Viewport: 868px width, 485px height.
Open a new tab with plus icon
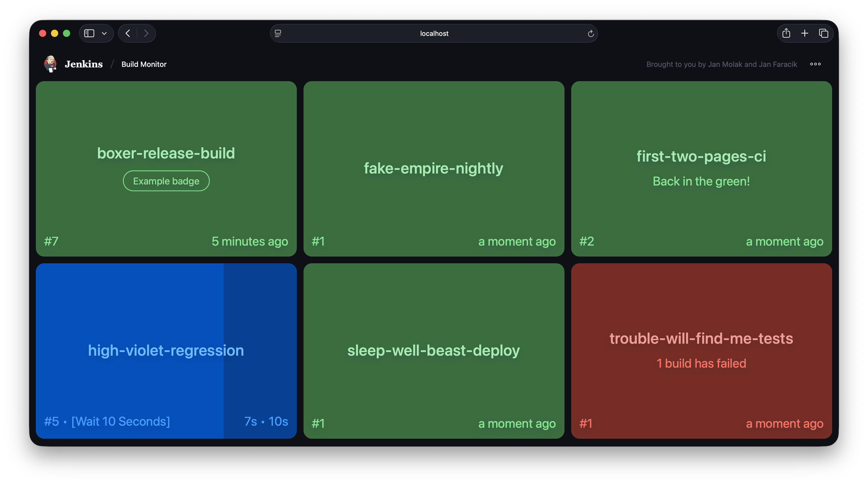pos(805,33)
